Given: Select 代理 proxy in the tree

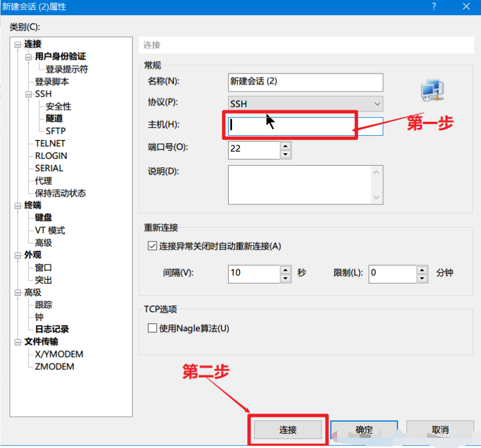Looking at the screenshot, I should [43, 181].
